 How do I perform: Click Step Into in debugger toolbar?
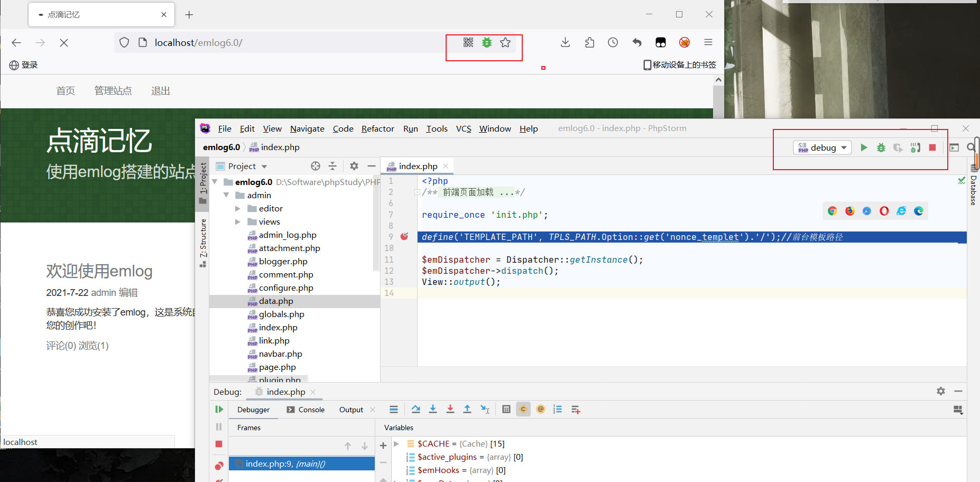point(433,409)
